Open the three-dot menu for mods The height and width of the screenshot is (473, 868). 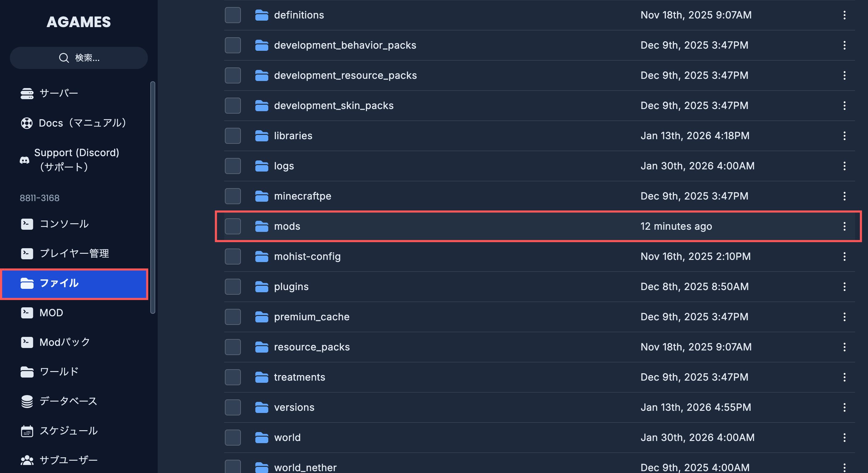(x=844, y=226)
